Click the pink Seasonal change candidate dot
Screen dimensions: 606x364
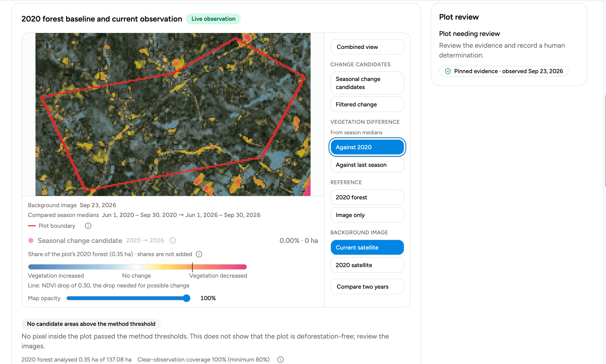click(x=31, y=240)
